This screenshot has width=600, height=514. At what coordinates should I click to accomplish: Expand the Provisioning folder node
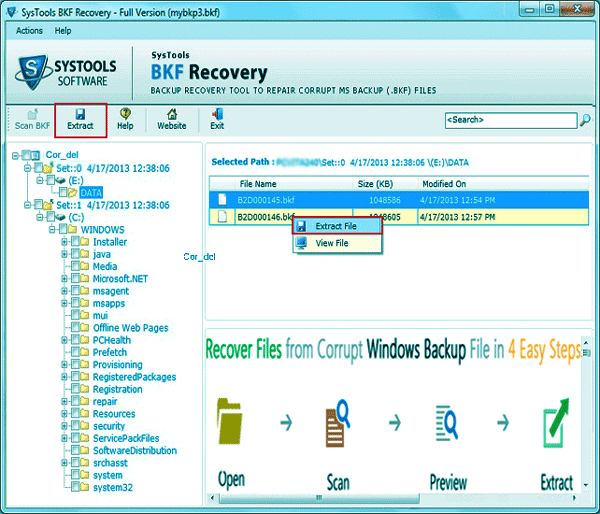pyautogui.click(x=64, y=365)
